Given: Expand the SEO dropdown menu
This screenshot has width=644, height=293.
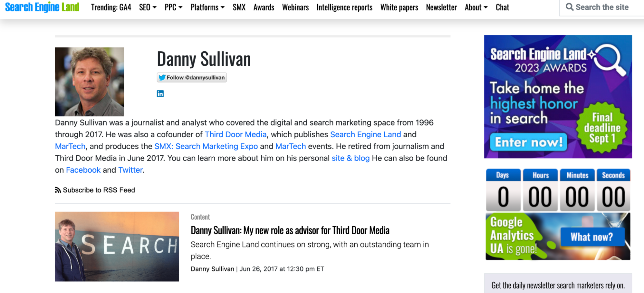Looking at the screenshot, I should click(x=148, y=7).
